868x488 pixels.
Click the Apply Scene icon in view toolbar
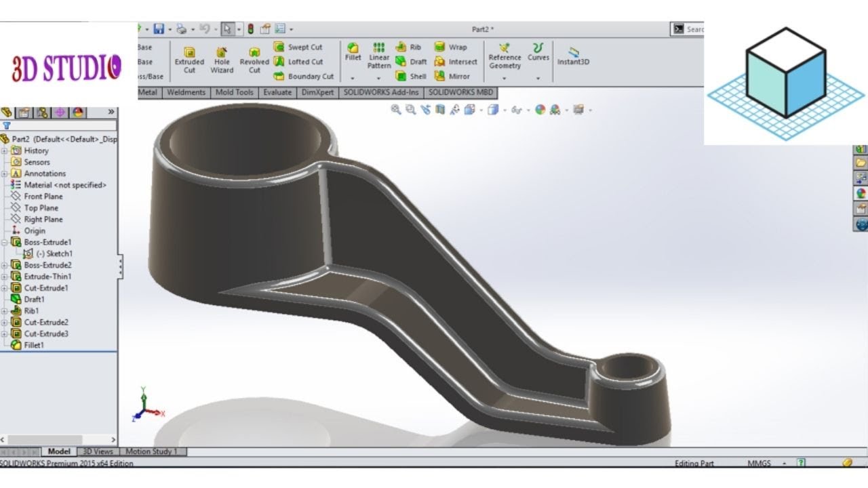click(x=555, y=110)
